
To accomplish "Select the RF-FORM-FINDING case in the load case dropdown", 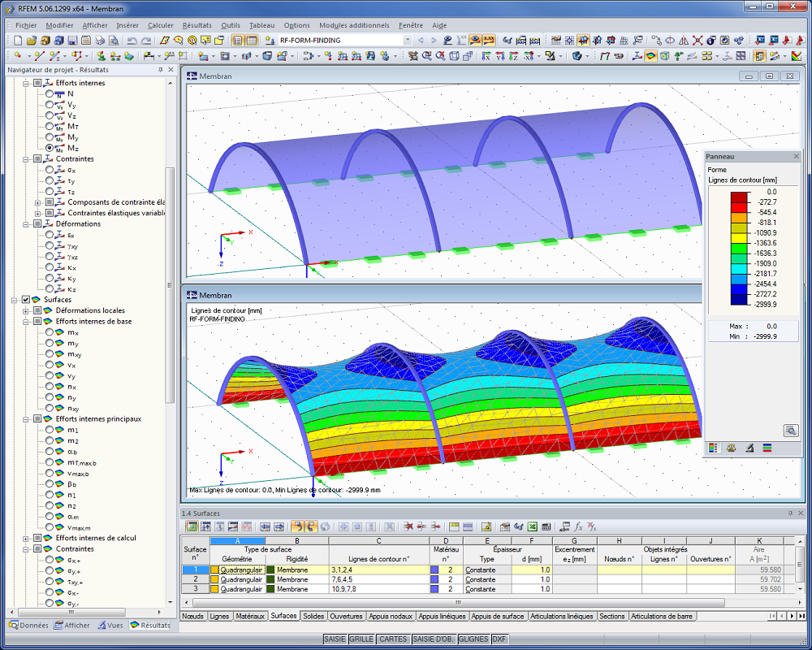I will point(341,39).
